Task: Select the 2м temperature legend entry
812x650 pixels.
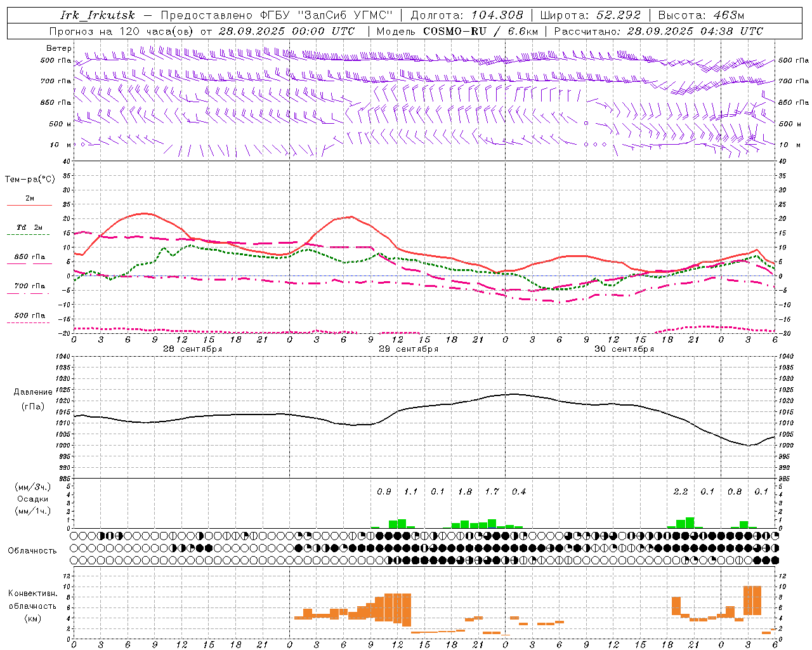Action: [30, 199]
